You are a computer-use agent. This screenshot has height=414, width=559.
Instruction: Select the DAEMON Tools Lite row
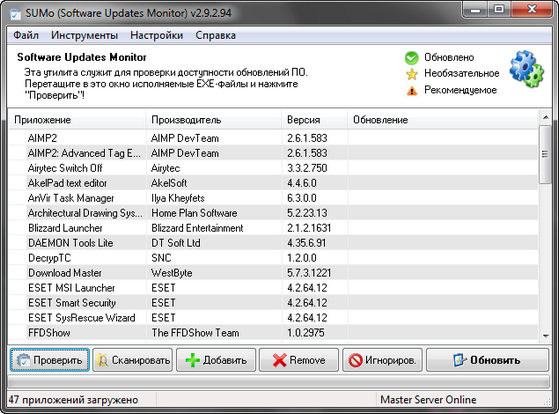click(x=273, y=243)
